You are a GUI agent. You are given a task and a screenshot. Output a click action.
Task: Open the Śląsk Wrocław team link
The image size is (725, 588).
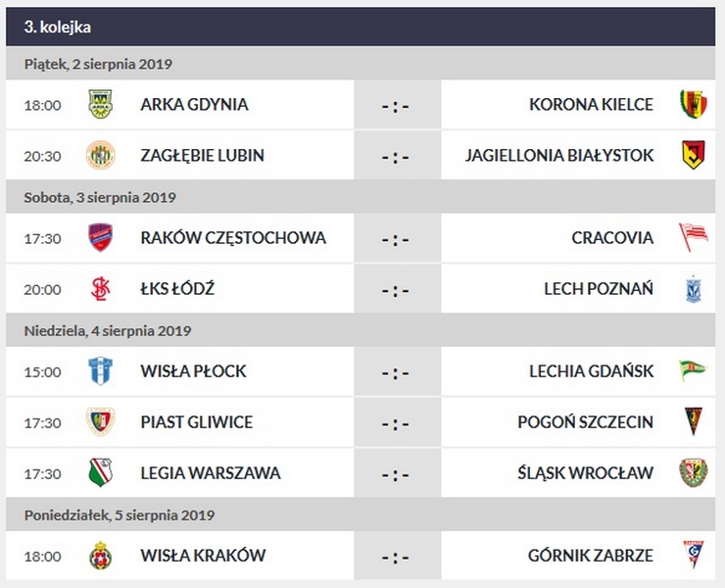[x=585, y=473]
